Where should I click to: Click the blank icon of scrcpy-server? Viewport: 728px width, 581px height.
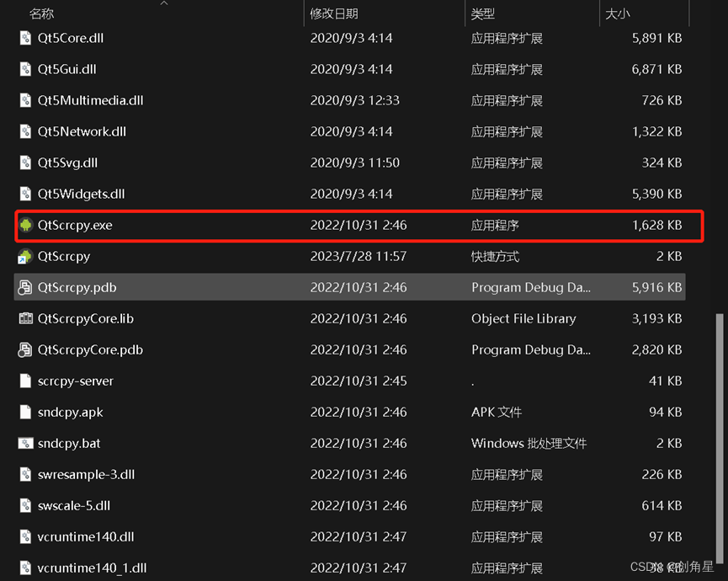coord(25,381)
